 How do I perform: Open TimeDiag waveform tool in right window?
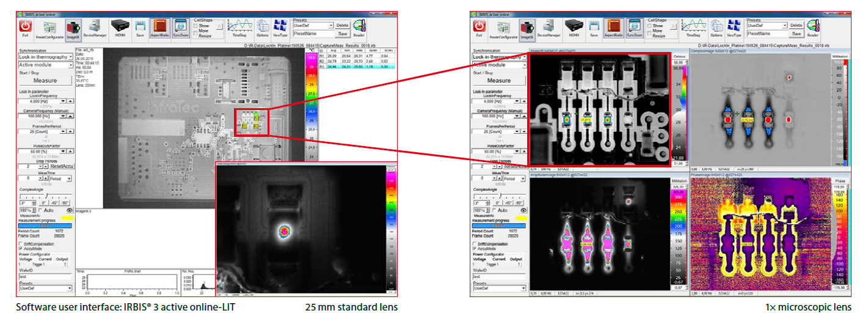point(693,28)
